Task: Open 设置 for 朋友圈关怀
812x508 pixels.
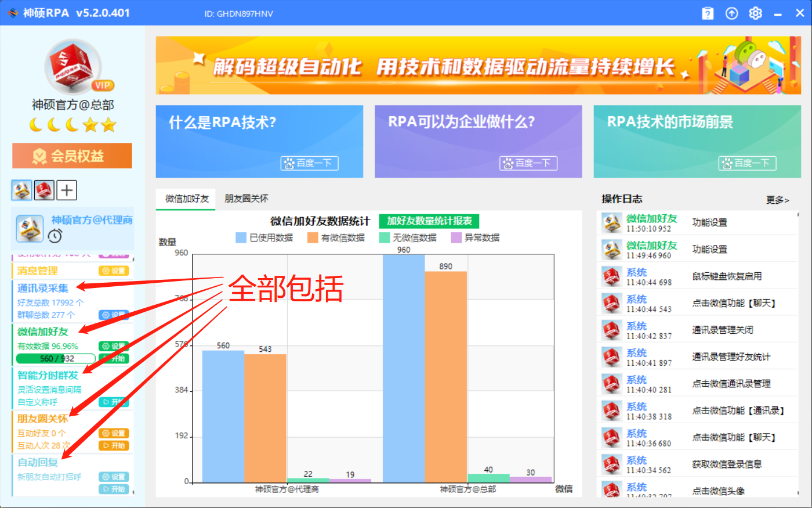Action: pyautogui.click(x=114, y=433)
